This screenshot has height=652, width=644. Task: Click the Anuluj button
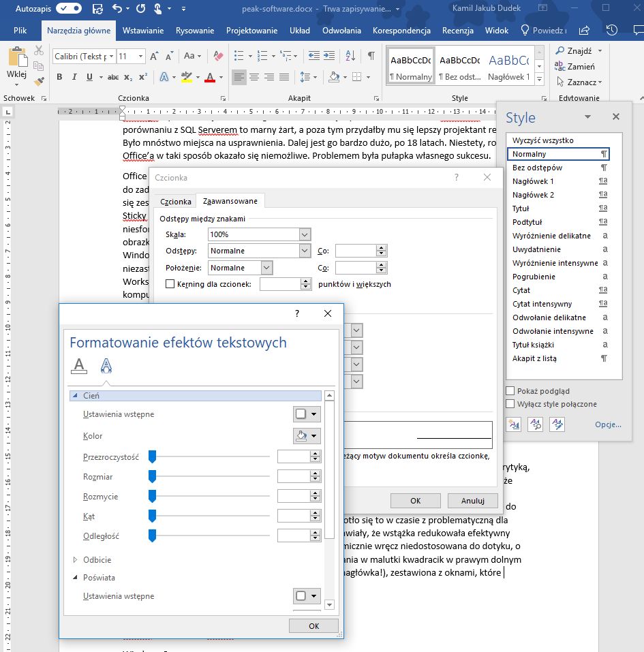(472, 501)
